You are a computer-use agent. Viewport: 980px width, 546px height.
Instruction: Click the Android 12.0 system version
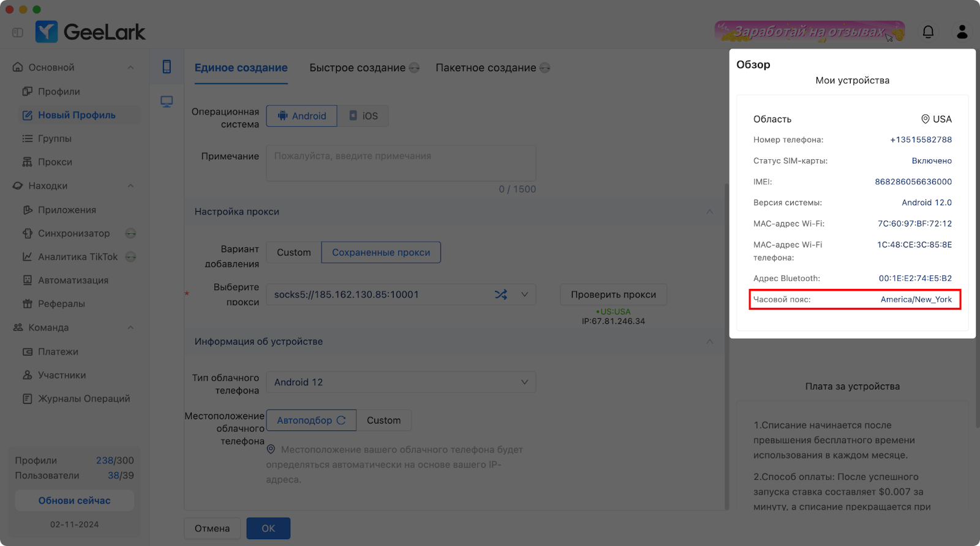pyautogui.click(x=927, y=203)
